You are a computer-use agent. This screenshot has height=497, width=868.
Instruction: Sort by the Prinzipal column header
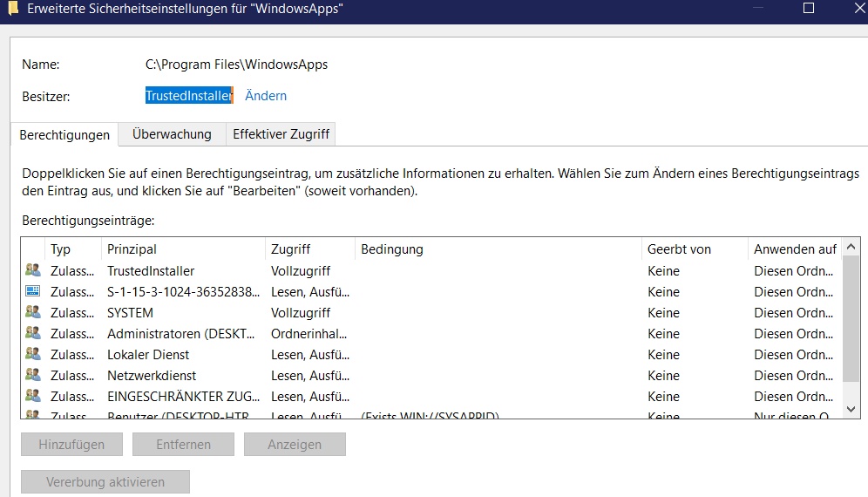pos(183,249)
